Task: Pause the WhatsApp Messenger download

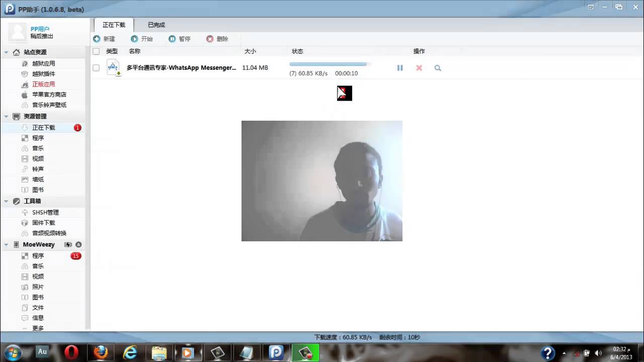Action: point(400,68)
